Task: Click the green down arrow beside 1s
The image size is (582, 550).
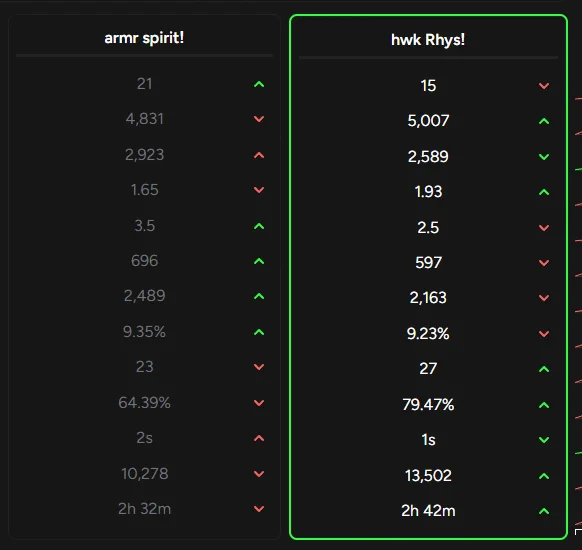Action: (x=544, y=440)
